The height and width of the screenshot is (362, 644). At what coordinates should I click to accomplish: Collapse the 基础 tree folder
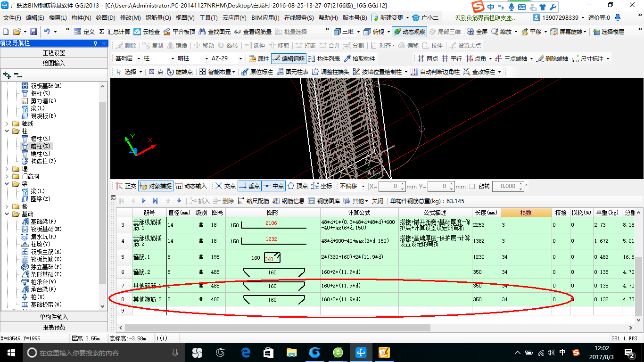[x=7, y=214]
